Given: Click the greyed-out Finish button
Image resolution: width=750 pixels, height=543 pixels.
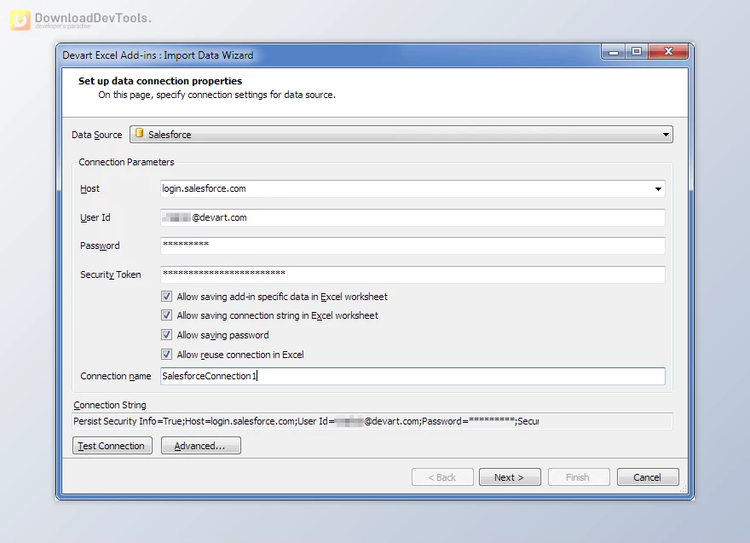Looking at the screenshot, I should [578, 477].
